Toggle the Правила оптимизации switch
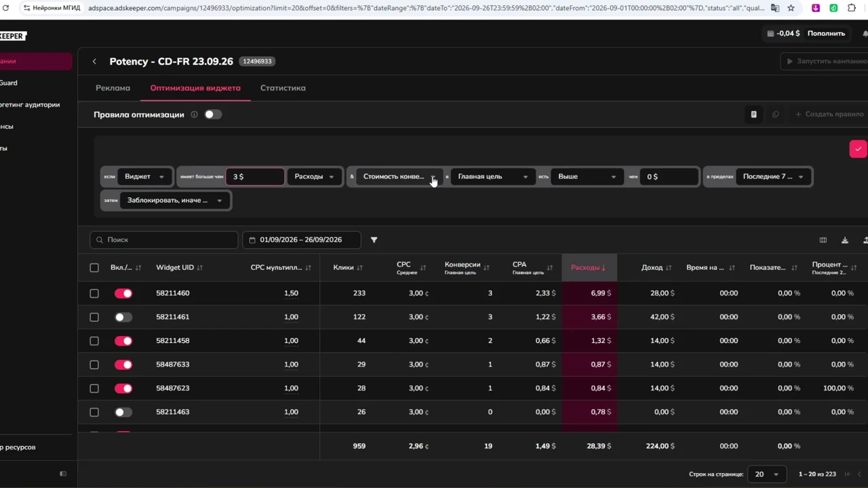This screenshot has height=488, width=868. [x=213, y=115]
